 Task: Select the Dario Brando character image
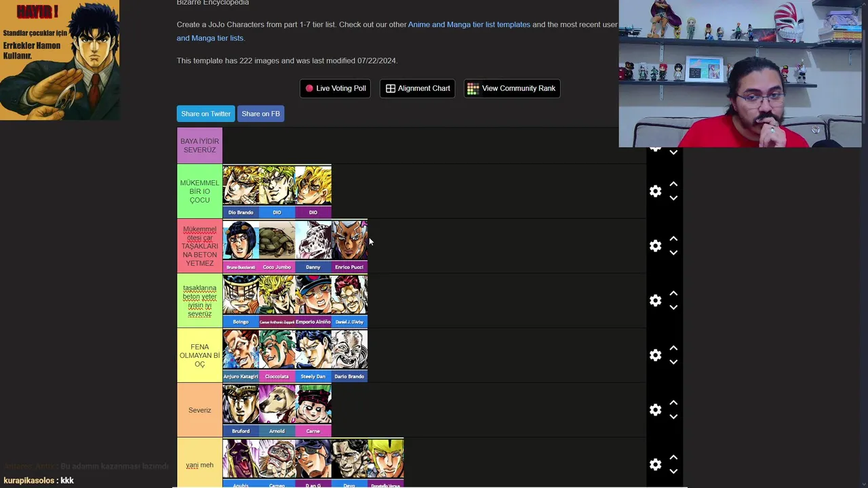click(x=349, y=355)
